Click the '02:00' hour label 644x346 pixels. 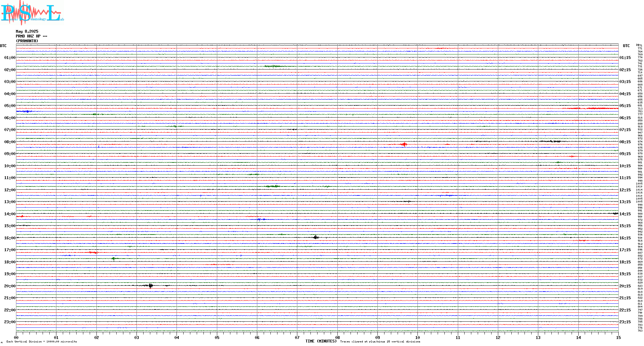pos(10,70)
